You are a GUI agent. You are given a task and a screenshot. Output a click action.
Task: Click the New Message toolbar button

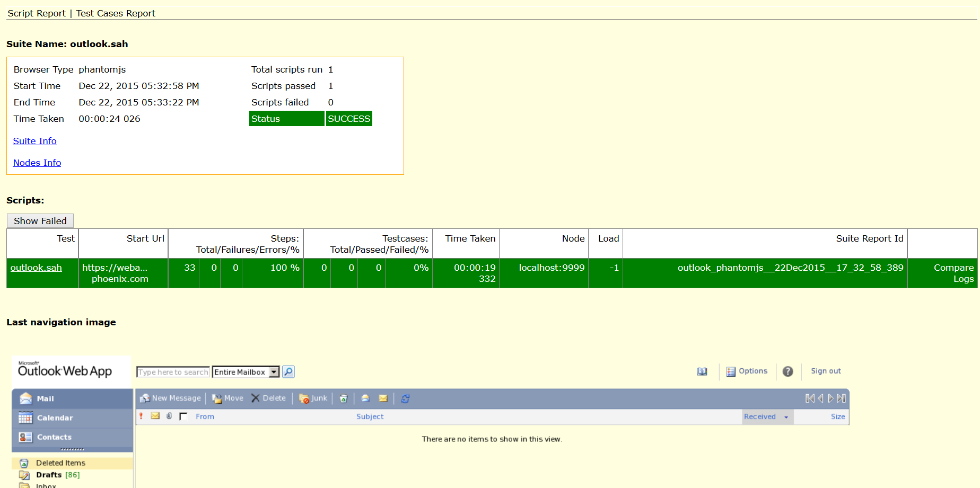[170, 398]
